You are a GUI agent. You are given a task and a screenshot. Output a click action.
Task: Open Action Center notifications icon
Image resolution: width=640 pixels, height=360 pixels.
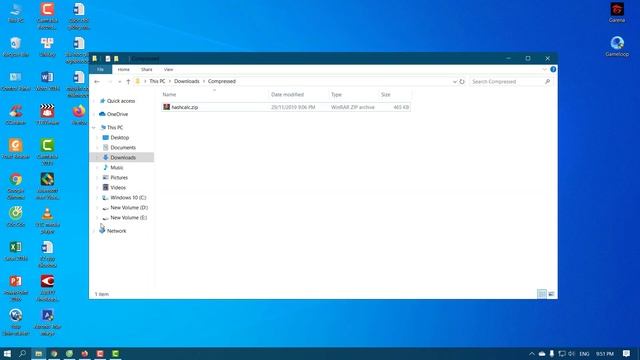tap(626, 353)
